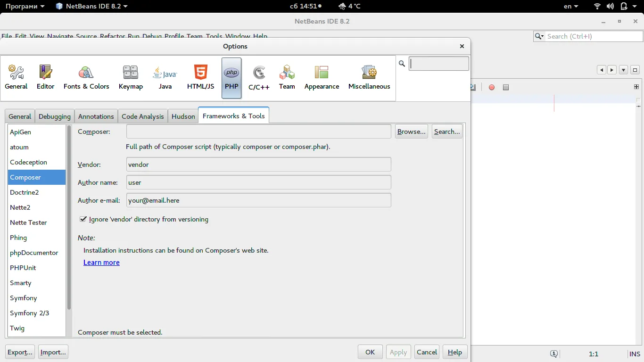This screenshot has height=362, width=644.
Task: Open the power system menu dropdown
Action: coord(629,6)
